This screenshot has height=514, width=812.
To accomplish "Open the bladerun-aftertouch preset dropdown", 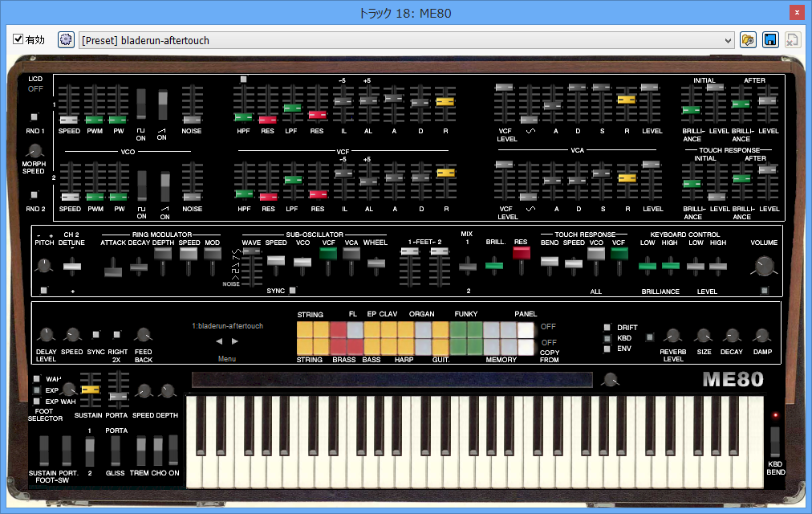I will pos(407,40).
